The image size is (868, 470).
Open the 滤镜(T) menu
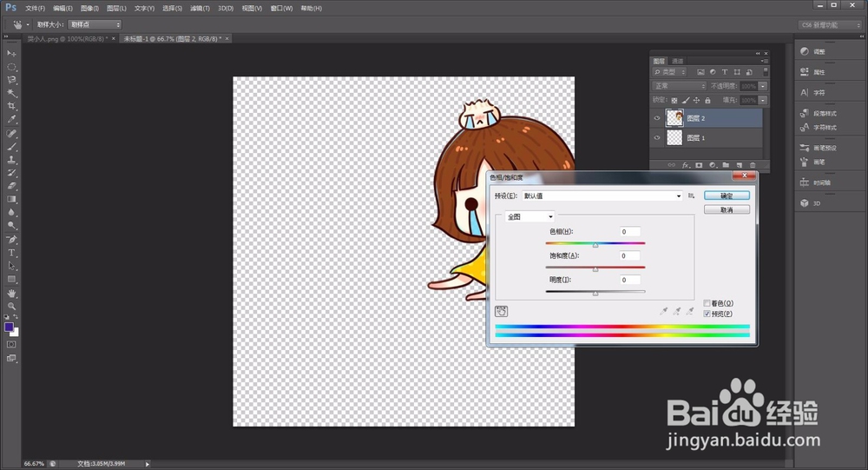point(200,9)
